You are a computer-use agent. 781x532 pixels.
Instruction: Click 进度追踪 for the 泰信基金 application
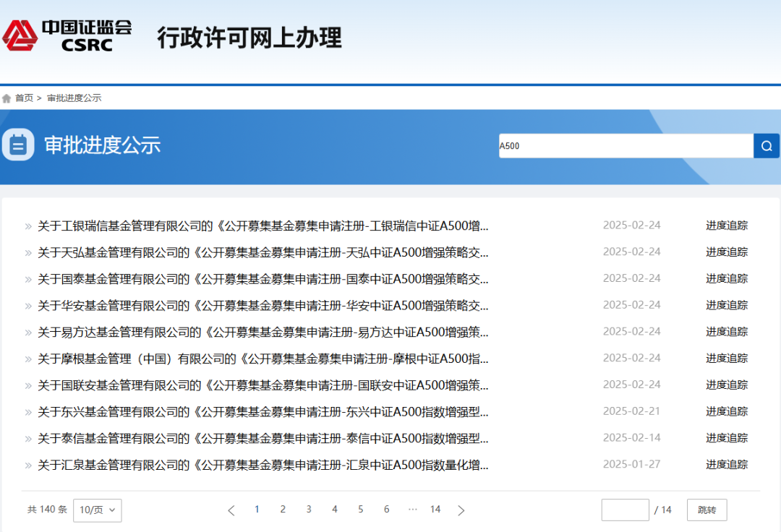[x=727, y=438]
